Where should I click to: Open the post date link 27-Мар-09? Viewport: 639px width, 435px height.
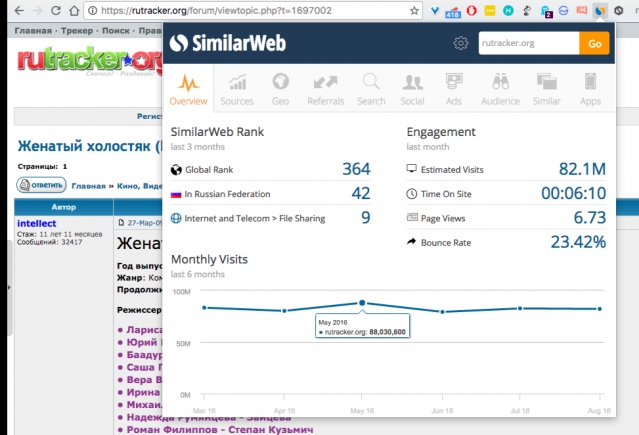(x=144, y=223)
